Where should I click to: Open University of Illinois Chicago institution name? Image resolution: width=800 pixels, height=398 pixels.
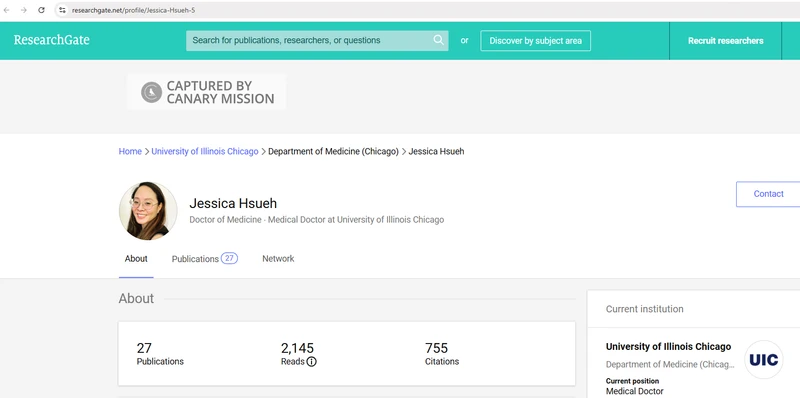point(668,346)
